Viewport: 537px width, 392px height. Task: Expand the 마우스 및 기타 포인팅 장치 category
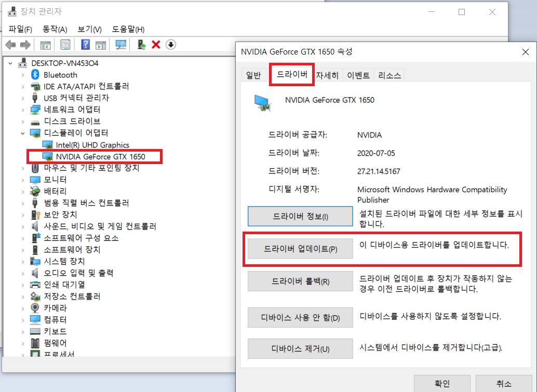(23, 168)
